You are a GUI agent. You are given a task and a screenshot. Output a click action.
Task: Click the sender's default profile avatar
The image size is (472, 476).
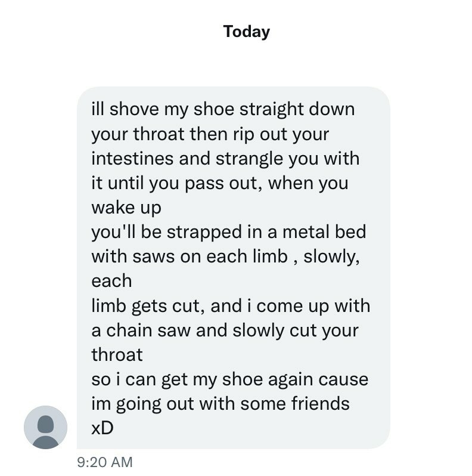[x=45, y=427]
